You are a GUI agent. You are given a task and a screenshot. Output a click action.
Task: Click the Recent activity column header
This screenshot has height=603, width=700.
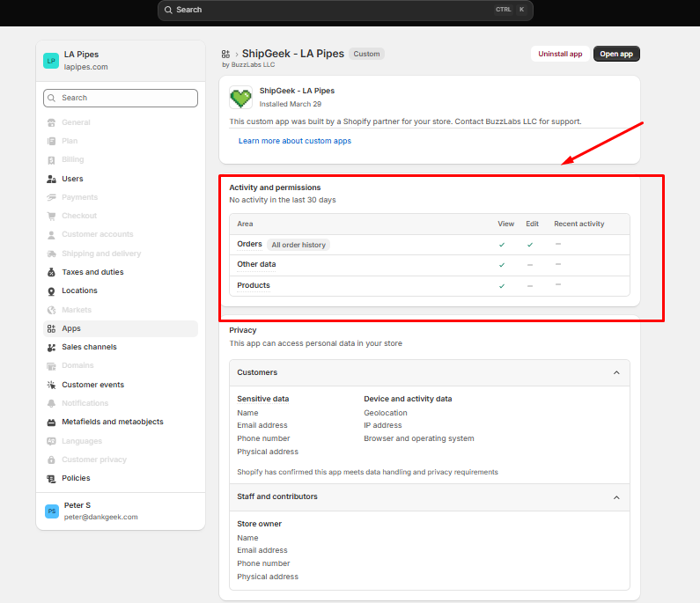[579, 224]
